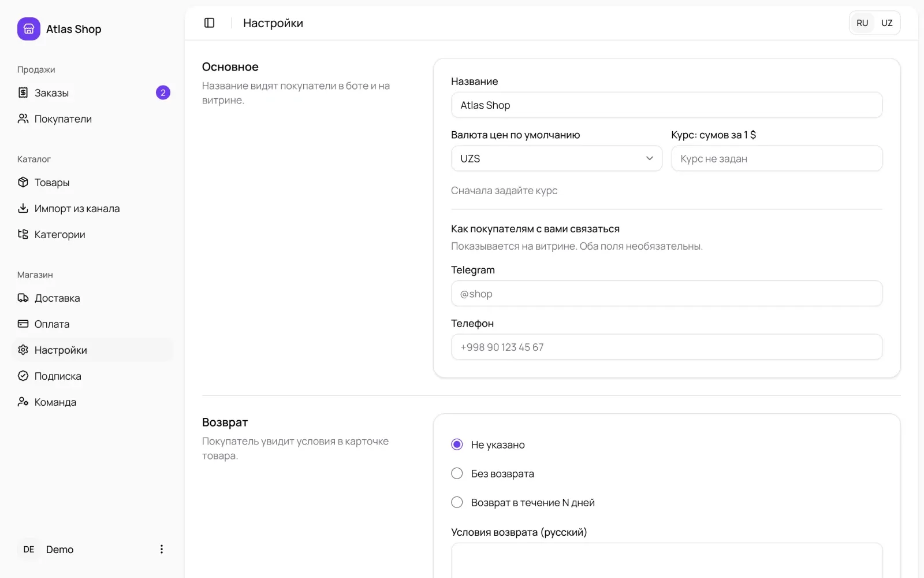This screenshot has height=578, width=924.
Task: Click the Товары box icon
Action: pyautogui.click(x=23, y=182)
